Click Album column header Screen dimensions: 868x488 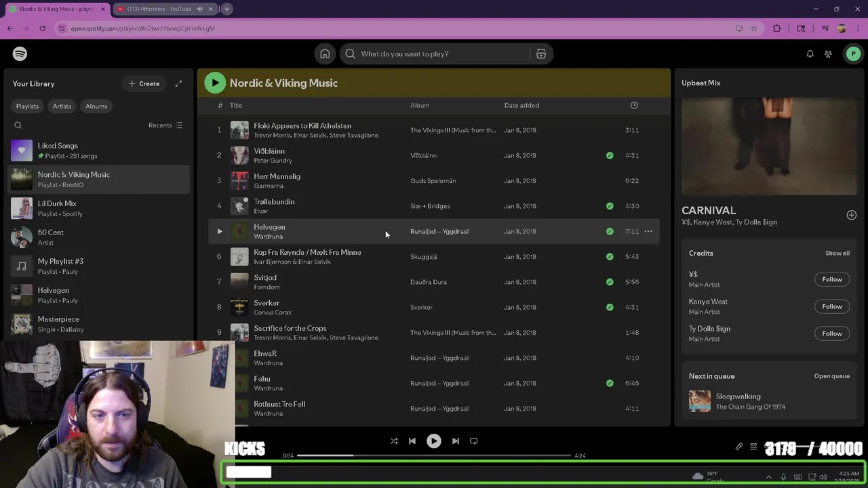click(x=420, y=105)
